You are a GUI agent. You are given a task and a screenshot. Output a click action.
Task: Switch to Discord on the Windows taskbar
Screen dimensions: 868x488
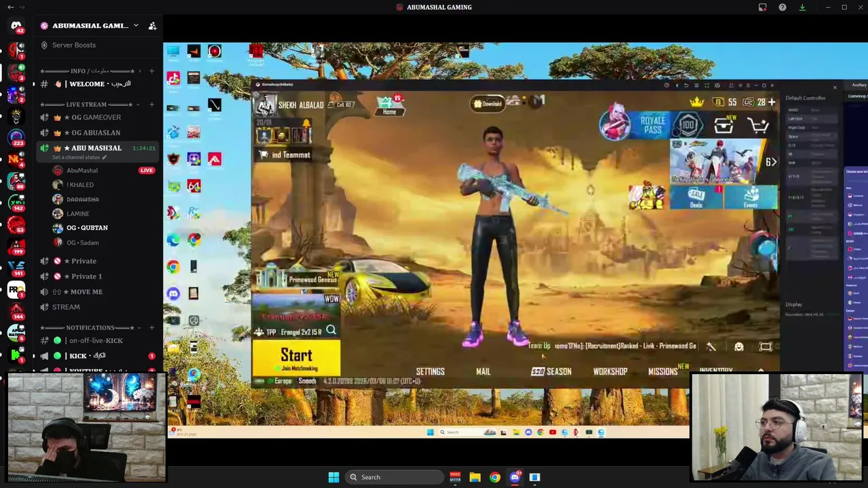[515, 477]
